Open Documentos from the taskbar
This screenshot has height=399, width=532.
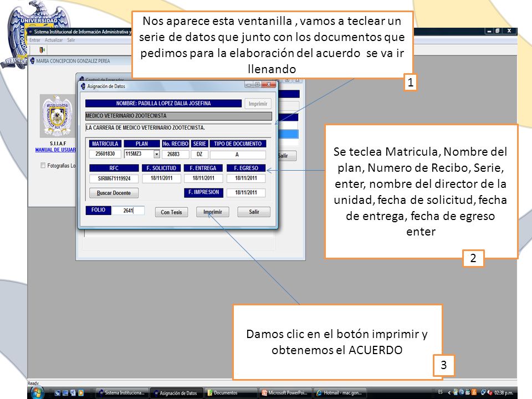tap(232, 393)
